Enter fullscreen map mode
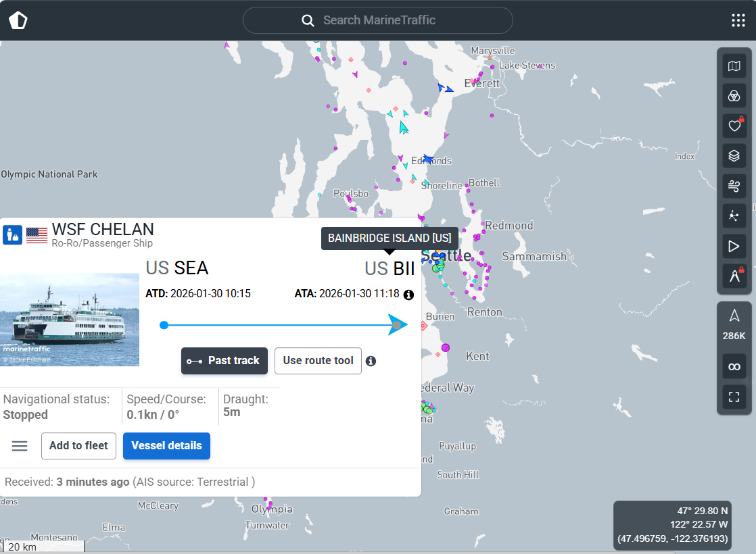 pos(734,397)
